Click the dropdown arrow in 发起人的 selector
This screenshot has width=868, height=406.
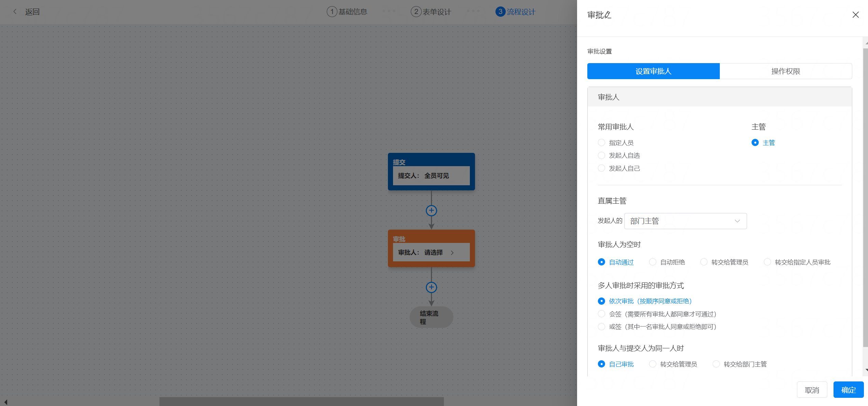click(737, 221)
